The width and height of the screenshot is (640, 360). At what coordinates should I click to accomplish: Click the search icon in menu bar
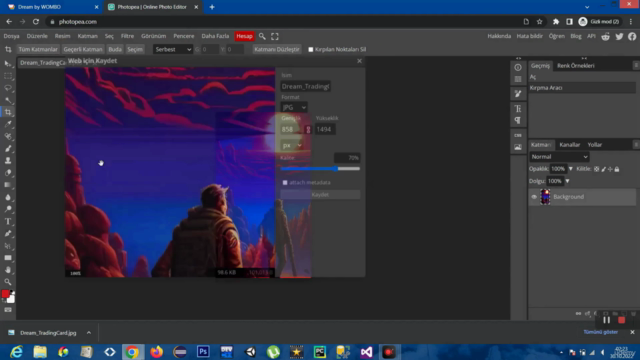pyautogui.click(x=262, y=36)
